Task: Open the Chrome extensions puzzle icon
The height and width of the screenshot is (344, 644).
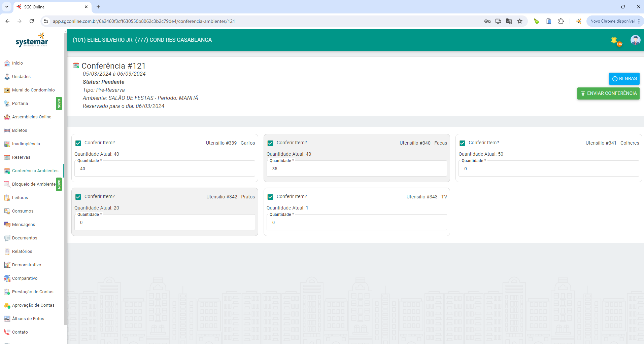Action: pyautogui.click(x=561, y=21)
